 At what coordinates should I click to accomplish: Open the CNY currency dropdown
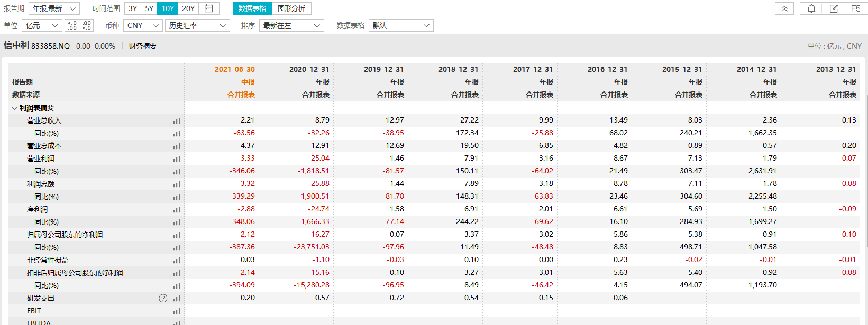pyautogui.click(x=143, y=25)
